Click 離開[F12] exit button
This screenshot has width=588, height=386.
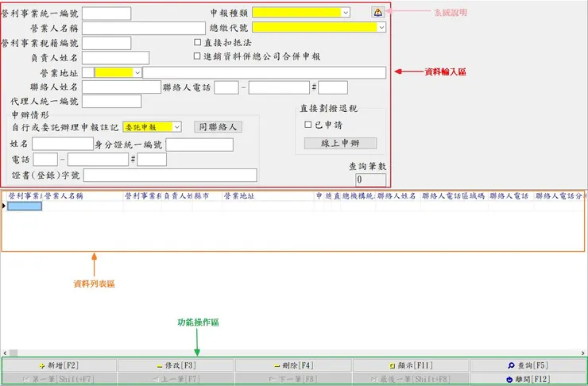pyautogui.click(x=528, y=379)
